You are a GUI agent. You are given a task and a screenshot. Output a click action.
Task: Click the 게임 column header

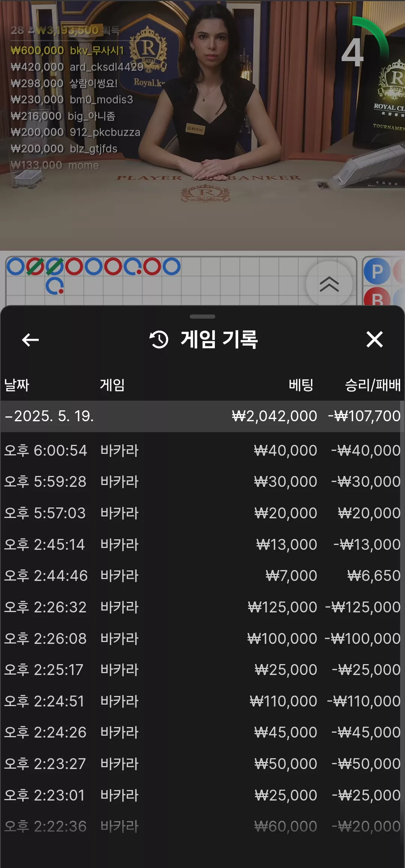112,385
